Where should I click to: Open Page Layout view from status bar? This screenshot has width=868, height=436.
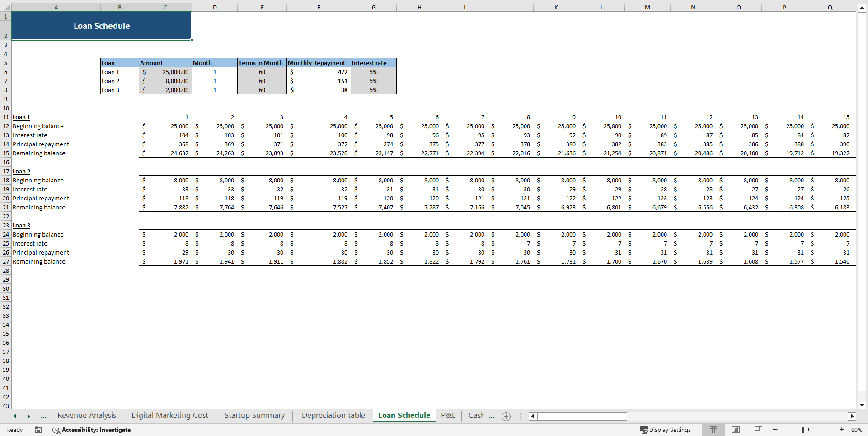coord(736,430)
